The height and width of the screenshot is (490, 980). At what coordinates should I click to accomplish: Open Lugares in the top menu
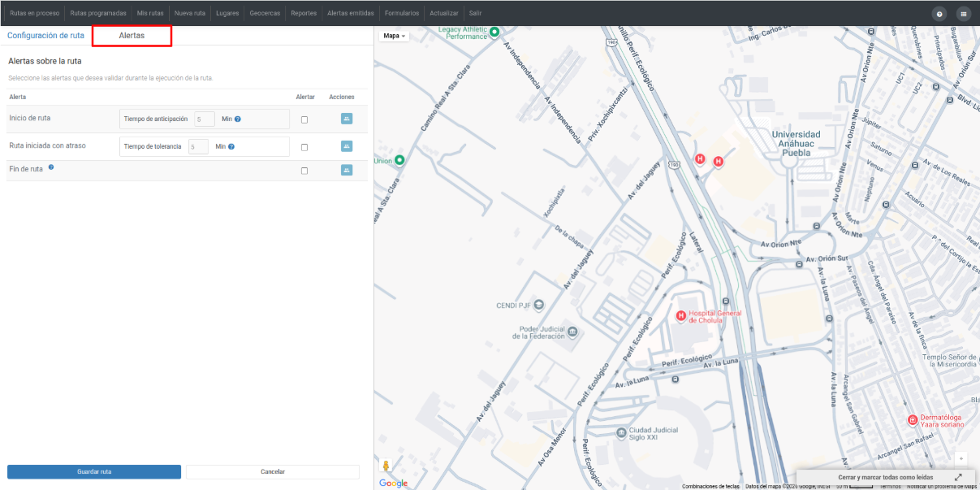(x=227, y=14)
